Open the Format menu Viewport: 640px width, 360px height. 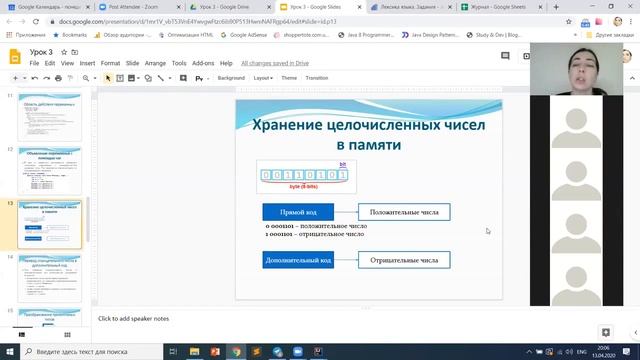(110, 63)
